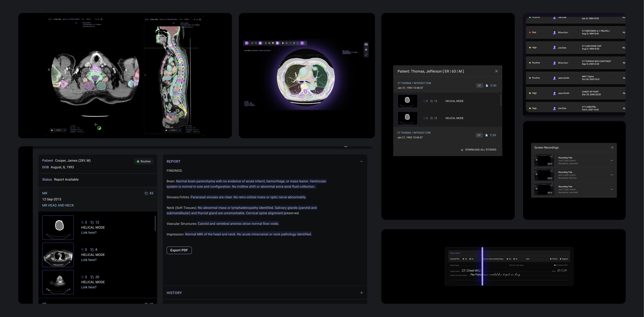
Task: Play the 24 FPS cine loop
Action: (166, 130)
